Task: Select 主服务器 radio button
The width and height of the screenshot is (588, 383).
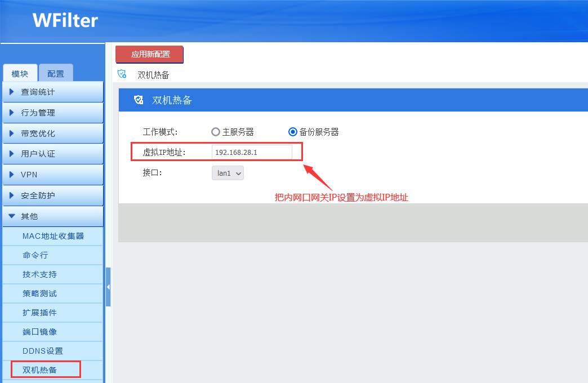Action: coord(215,132)
